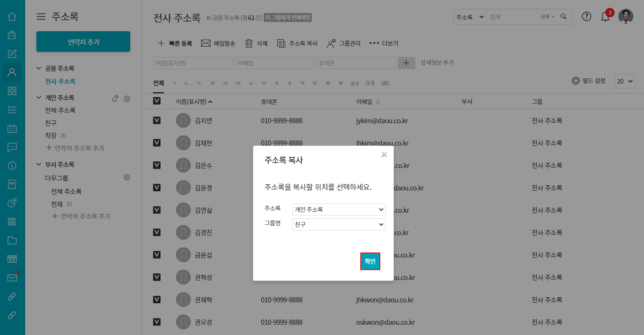Toggle the select-all checkbox in table header

click(157, 101)
